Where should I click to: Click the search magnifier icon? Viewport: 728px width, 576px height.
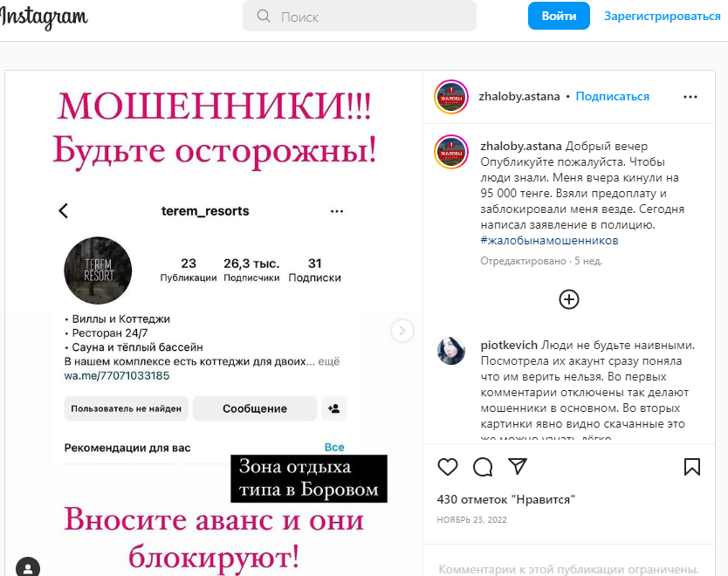click(x=264, y=17)
